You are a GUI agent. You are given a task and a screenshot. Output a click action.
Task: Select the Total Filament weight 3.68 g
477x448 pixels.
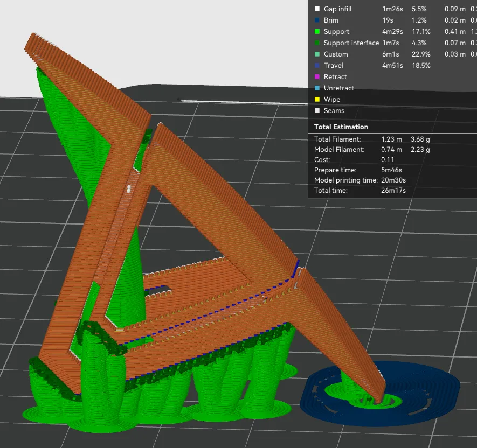coord(420,139)
